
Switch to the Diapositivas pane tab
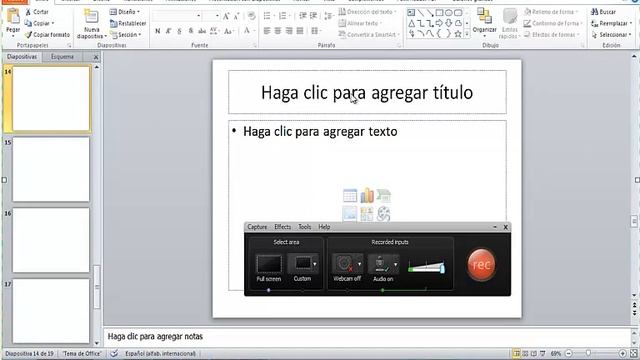(22, 57)
